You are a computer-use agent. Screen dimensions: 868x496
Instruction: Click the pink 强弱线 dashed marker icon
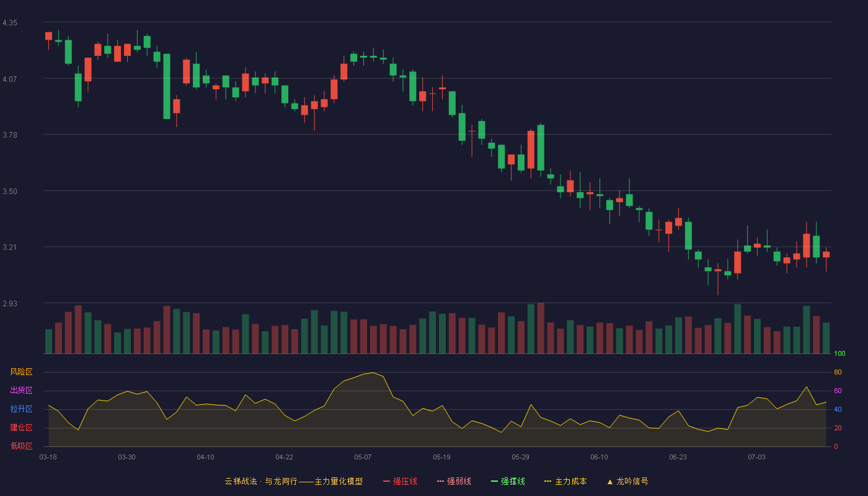440,481
